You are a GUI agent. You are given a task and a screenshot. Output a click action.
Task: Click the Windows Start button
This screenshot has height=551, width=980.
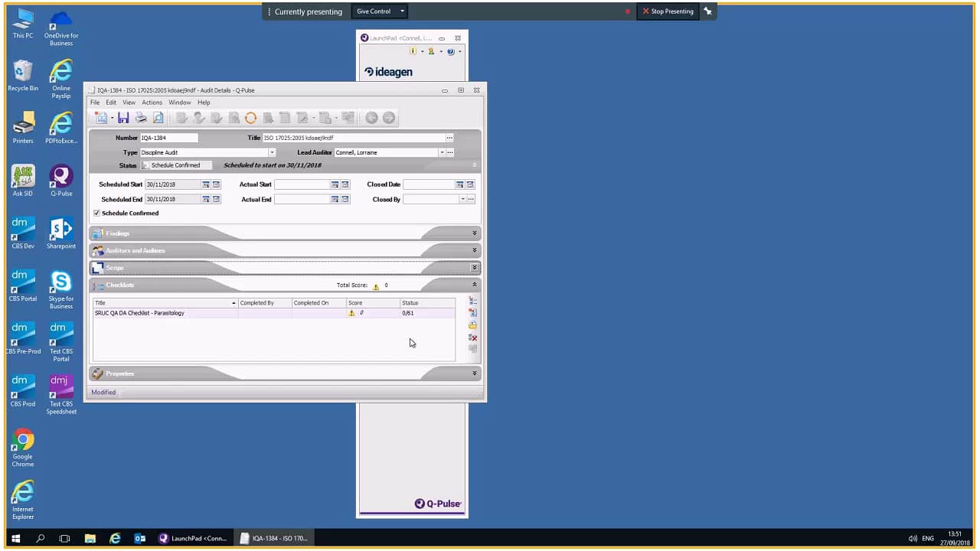[x=15, y=538]
